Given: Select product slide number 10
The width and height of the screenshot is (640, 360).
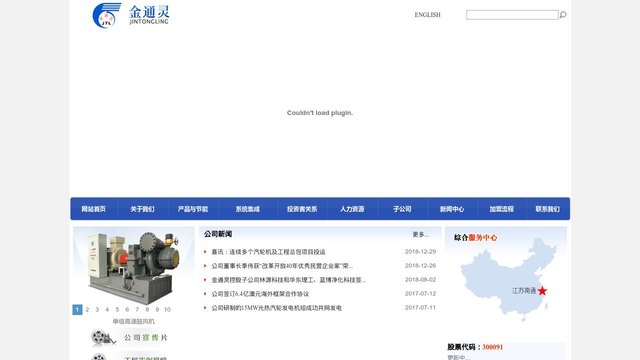Looking at the screenshot, I should click(x=167, y=309).
